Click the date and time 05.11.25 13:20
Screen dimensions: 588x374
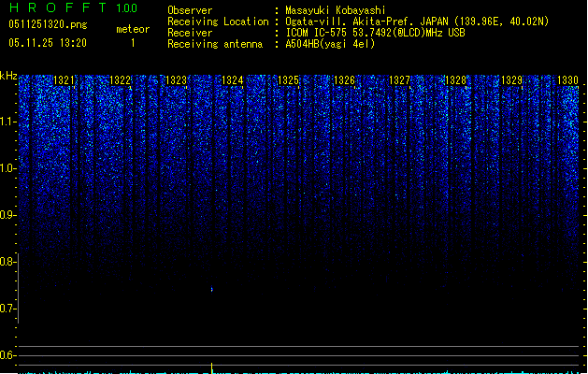pyautogui.click(x=48, y=43)
